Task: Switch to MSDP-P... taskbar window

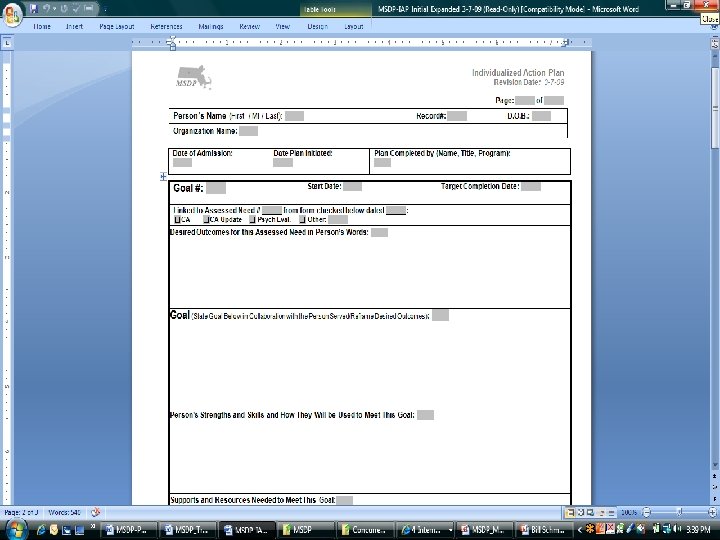Action: point(129,530)
